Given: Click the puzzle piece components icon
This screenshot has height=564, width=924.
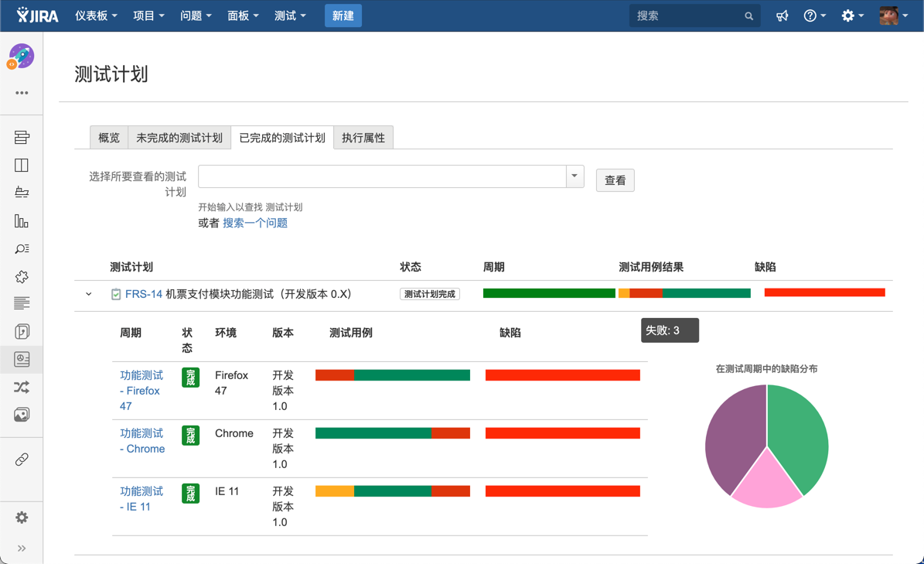Looking at the screenshot, I should tap(22, 276).
